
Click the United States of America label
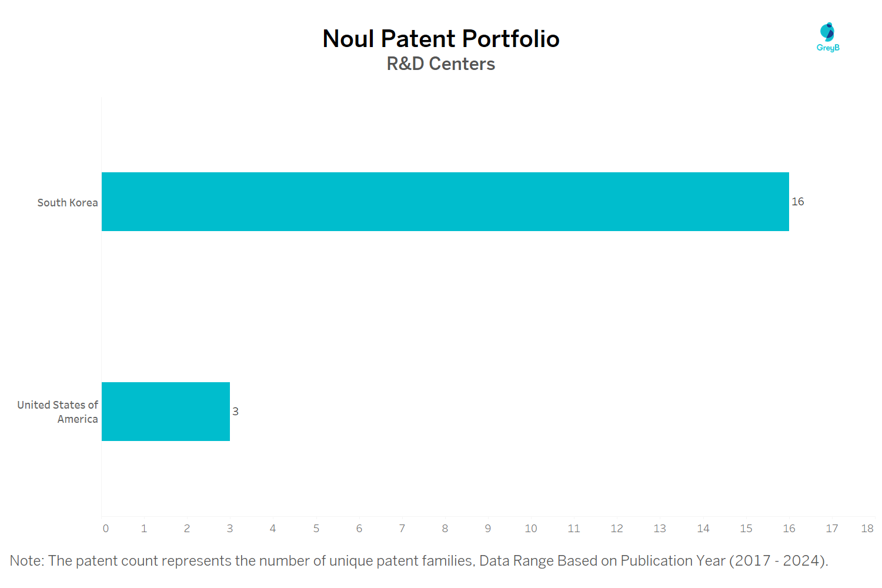(x=58, y=412)
